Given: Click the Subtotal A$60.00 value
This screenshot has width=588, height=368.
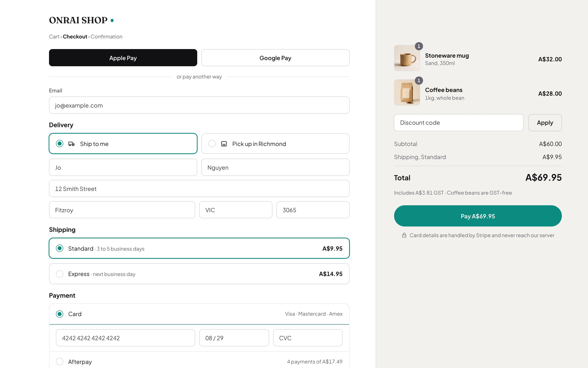Looking at the screenshot, I should click(x=550, y=144).
